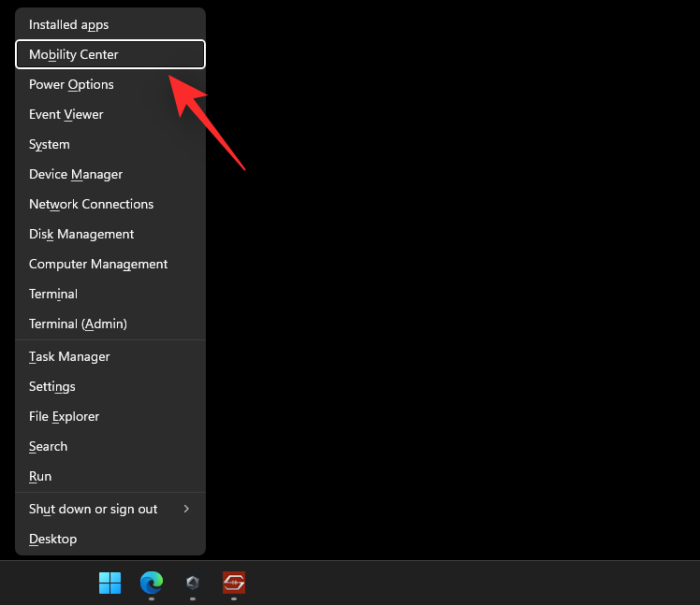
Task: Choose Power Options
Action: [71, 84]
